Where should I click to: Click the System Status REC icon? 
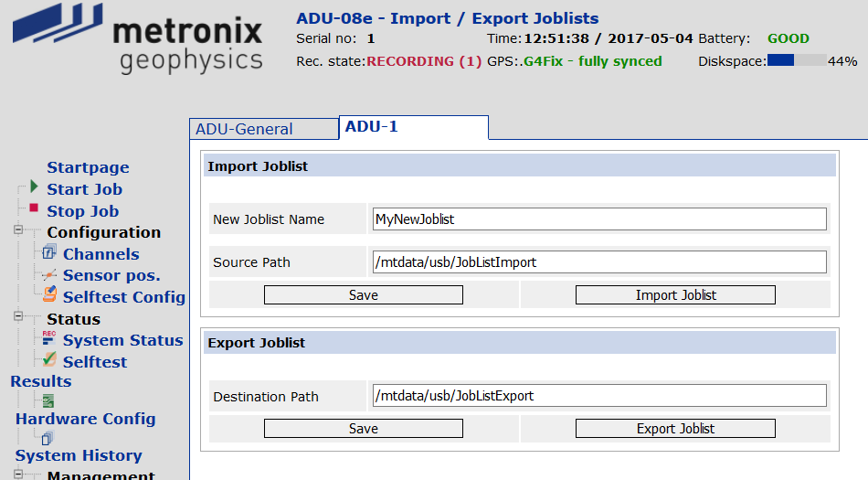pos(49,337)
